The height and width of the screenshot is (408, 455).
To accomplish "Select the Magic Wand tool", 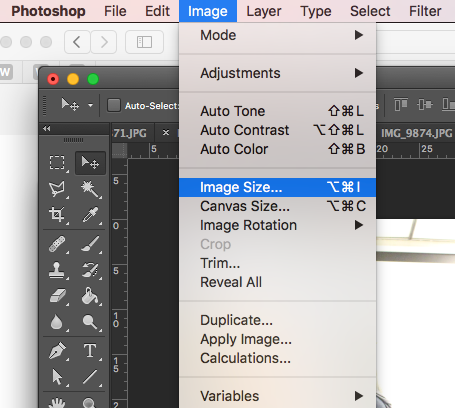I will (90, 189).
